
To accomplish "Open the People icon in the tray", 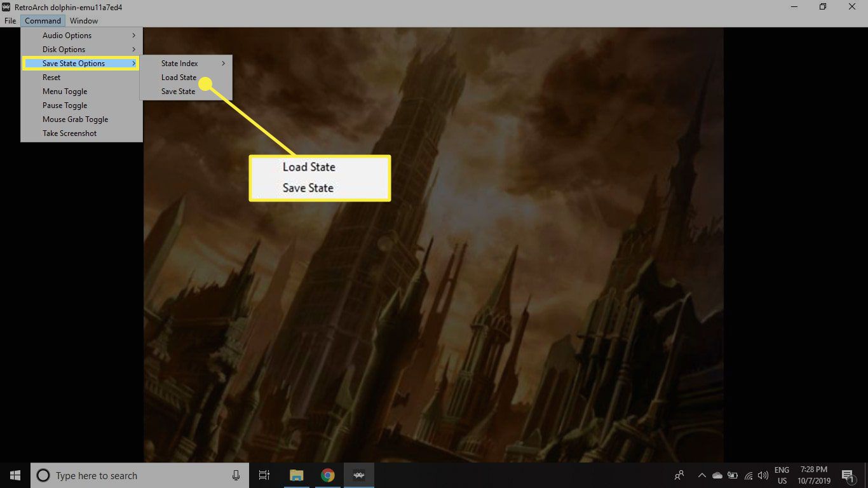I will [679, 475].
